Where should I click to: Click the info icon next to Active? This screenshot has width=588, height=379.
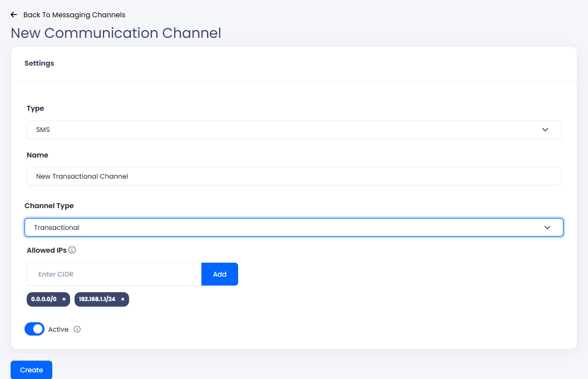point(77,329)
